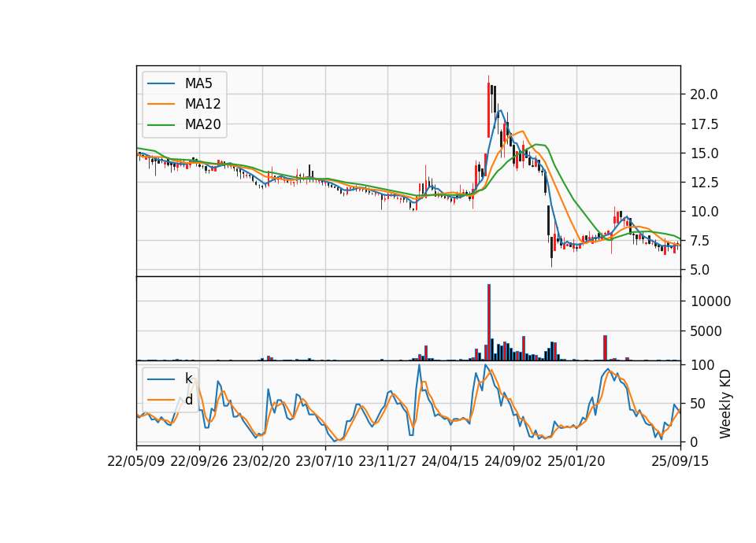Click the 12.5 price axis label
The height and width of the screenshot is (543, 756).
[x=704, y=183]
